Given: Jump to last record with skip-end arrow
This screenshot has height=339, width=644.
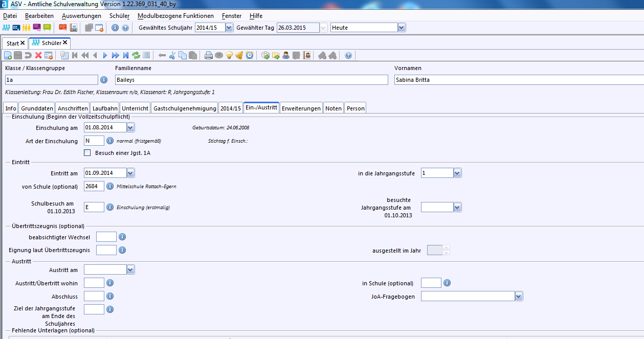Looking at the screenshot, I should (x=126, y=55).
